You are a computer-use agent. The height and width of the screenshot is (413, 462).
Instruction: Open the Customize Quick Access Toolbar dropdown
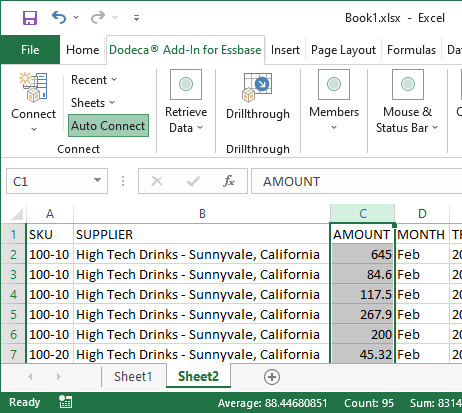(x=136, y=18)
